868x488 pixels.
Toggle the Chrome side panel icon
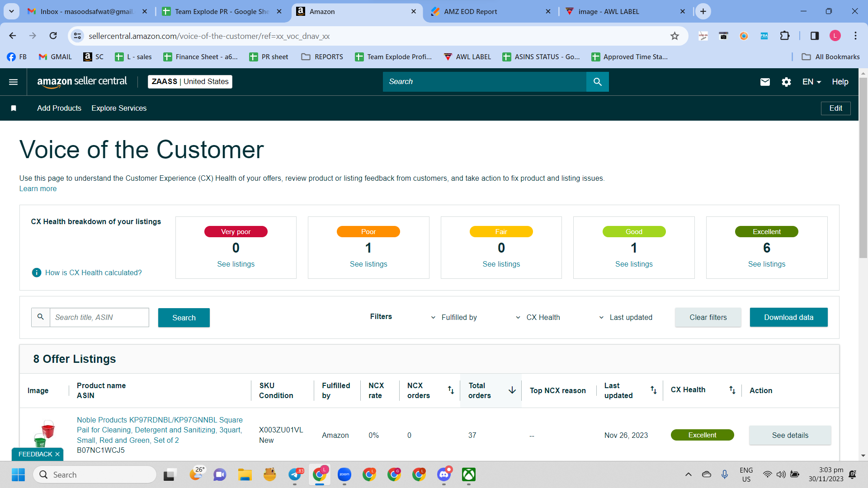815,36
